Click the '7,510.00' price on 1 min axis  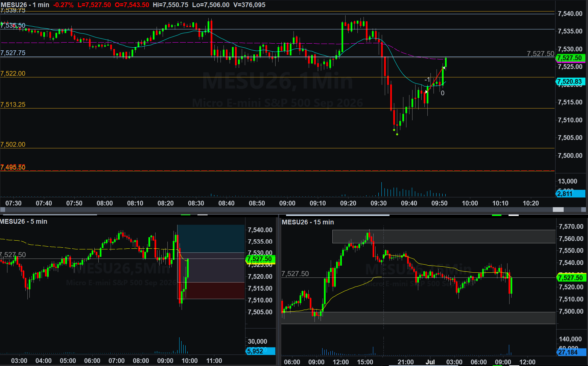(570, 120)
